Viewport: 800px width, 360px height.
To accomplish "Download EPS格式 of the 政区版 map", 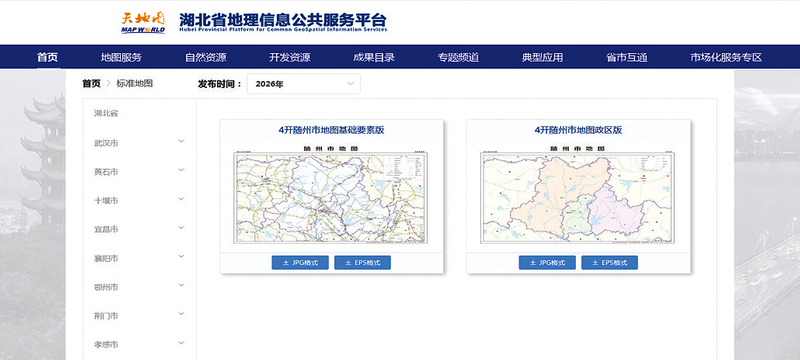I will click(x=610, y=263).
